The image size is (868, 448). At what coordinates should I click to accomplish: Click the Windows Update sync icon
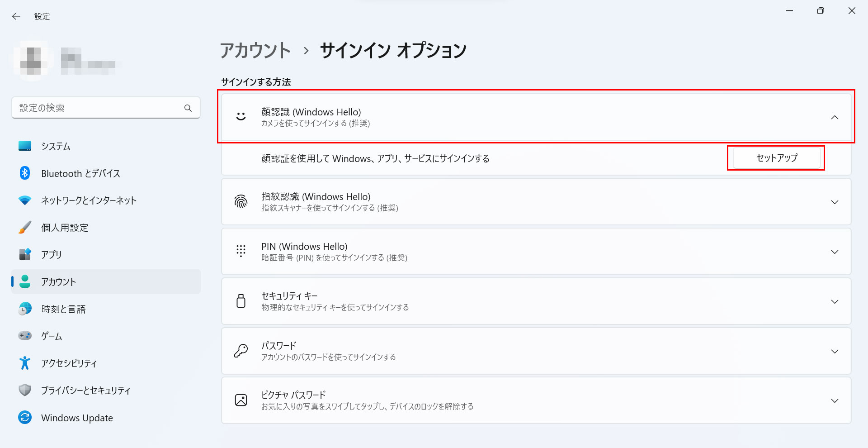coord(25,417)
